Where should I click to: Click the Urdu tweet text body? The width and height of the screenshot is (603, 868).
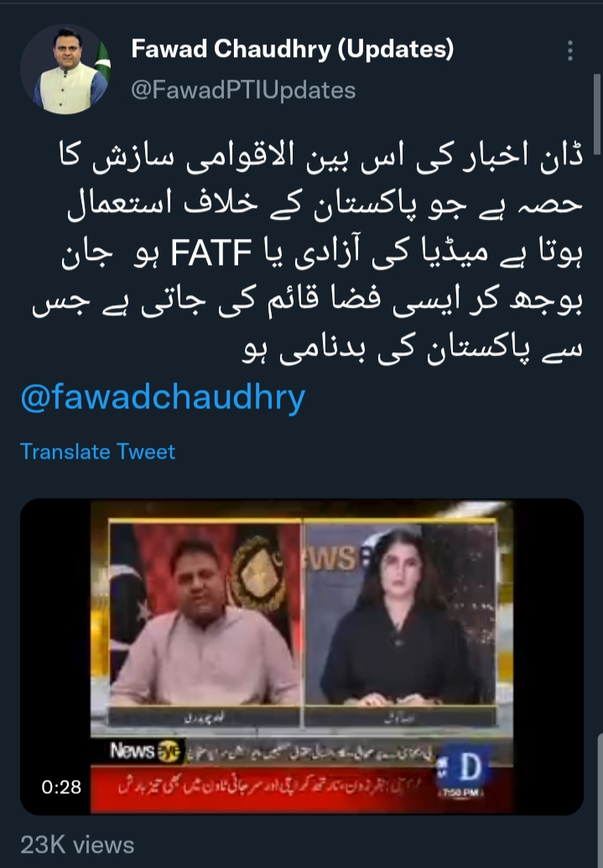(308, 252)
